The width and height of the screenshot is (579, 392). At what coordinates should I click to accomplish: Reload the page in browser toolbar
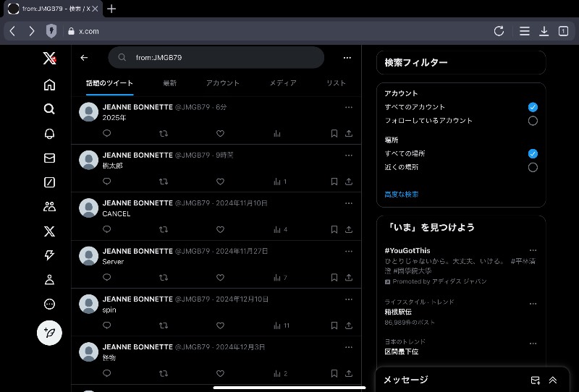tap(499, 31)
